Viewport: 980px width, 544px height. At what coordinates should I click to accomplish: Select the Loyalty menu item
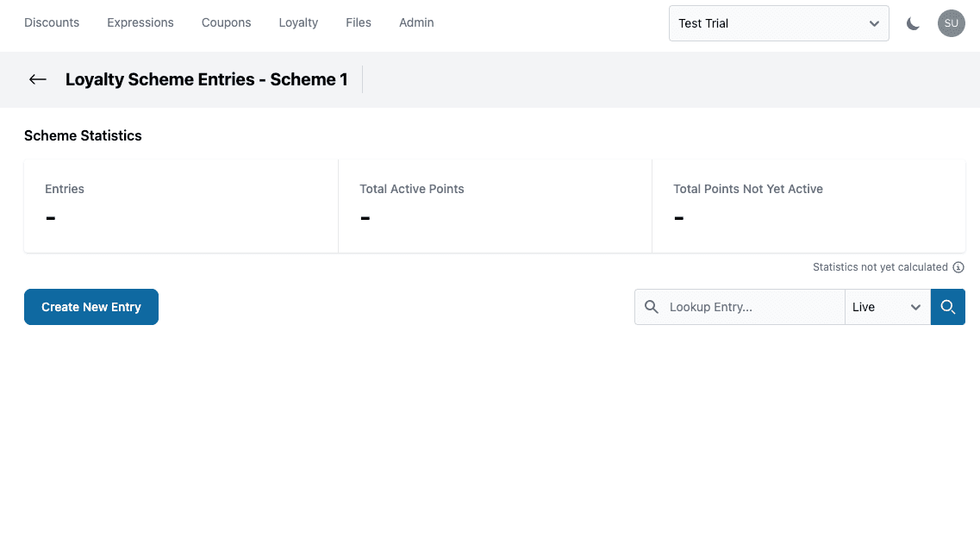click(298, 22)
